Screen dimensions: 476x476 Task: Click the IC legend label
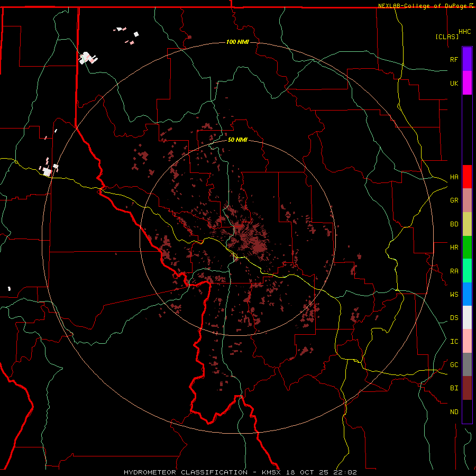point(454,342)
